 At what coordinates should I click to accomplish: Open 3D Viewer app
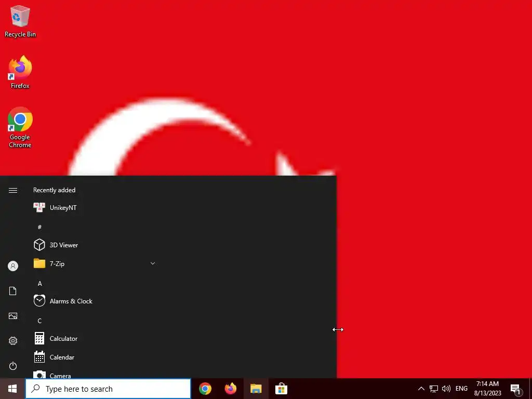tap(95, 245)
